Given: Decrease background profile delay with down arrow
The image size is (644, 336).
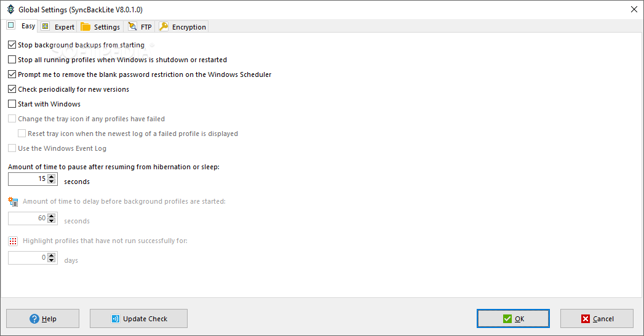Looking at the screenshot, I should click(51, 220).
